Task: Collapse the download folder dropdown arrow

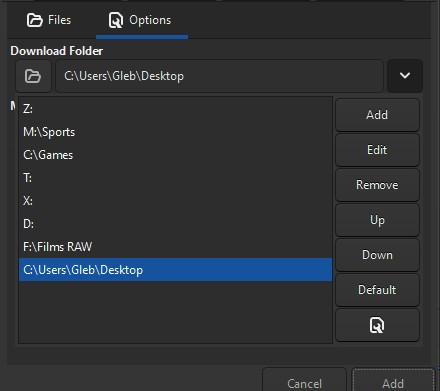Action: point(405,76)
